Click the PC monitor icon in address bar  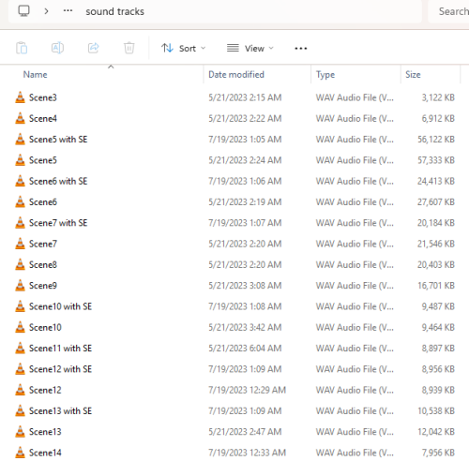coord(23,11)
